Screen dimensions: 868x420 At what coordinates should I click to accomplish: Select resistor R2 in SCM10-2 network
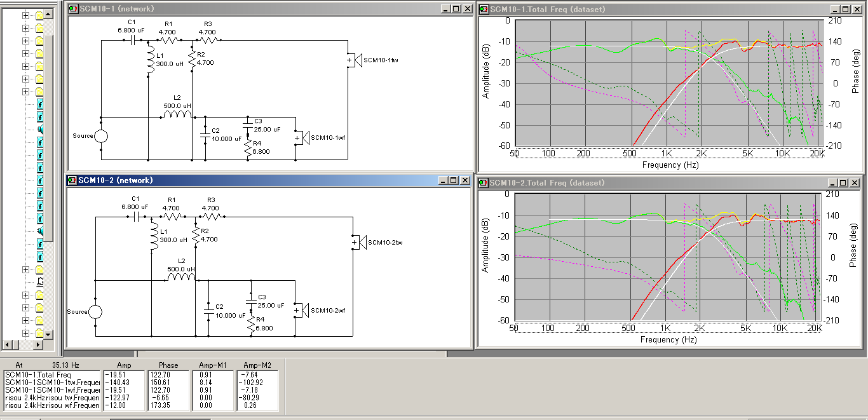[195, 234]
